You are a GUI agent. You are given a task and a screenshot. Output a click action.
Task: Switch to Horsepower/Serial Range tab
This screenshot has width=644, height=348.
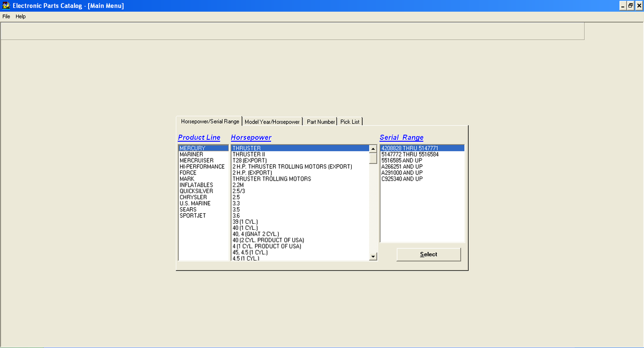tap(210, 121)
